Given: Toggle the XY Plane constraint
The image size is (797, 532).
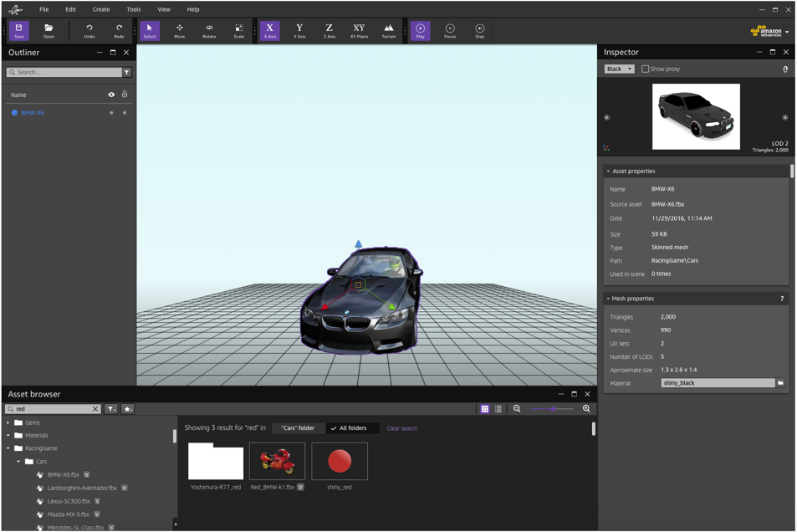Looking at the screenshot, I should [359, 30].
